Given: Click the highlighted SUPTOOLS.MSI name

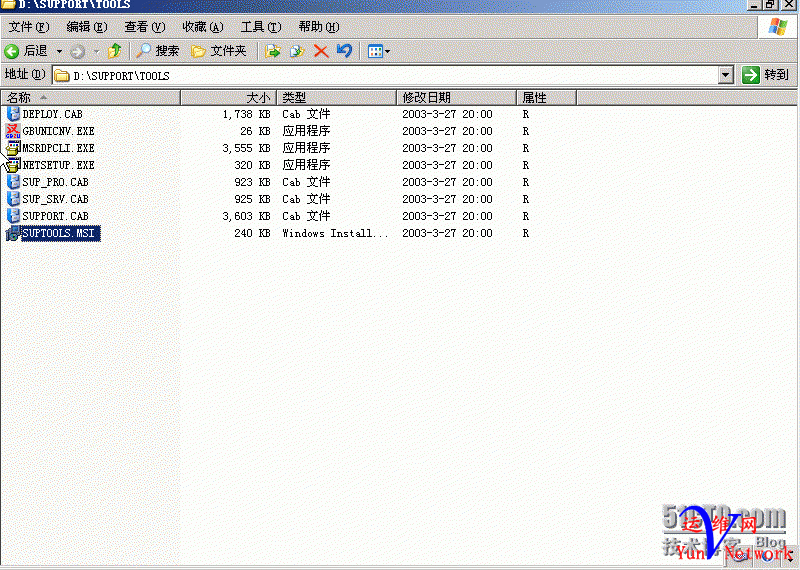Looking at the screenshot, I should pos(61,233).
